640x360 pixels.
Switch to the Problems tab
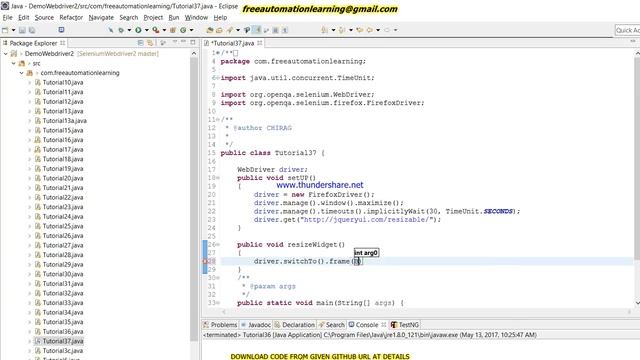[x=220, y=325]
